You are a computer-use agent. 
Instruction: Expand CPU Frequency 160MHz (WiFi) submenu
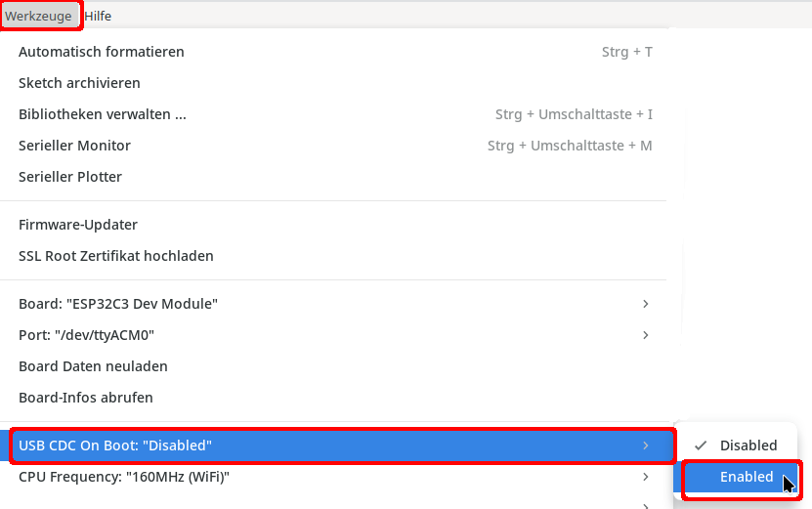pyautogui.click(x=123, y=477)
